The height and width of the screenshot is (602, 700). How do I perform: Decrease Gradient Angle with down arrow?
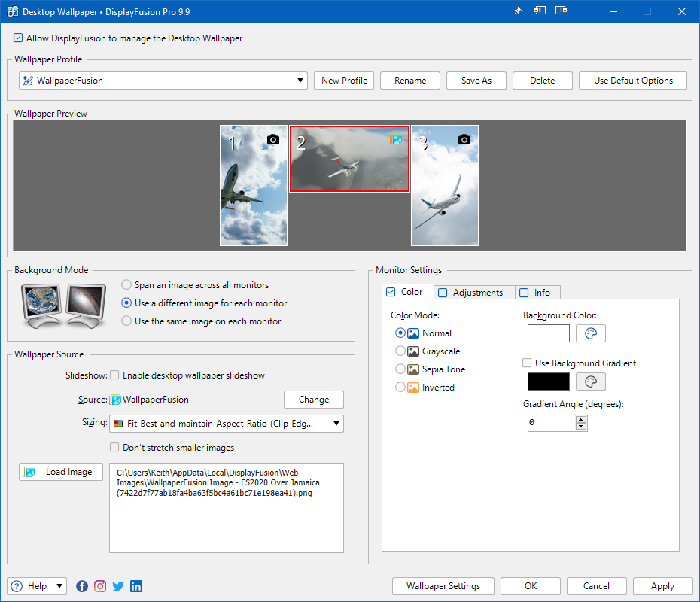pos(581,426)
